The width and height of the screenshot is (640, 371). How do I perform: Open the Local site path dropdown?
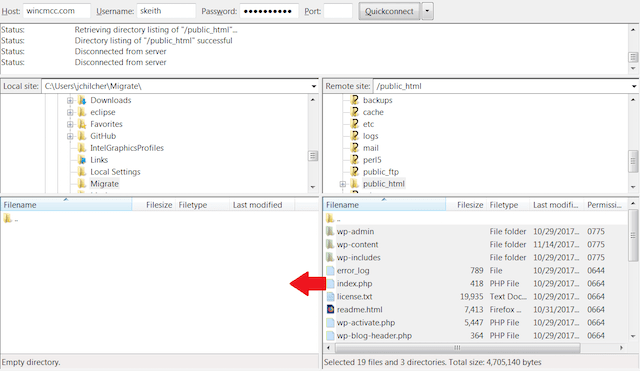[x=313, y=86]
